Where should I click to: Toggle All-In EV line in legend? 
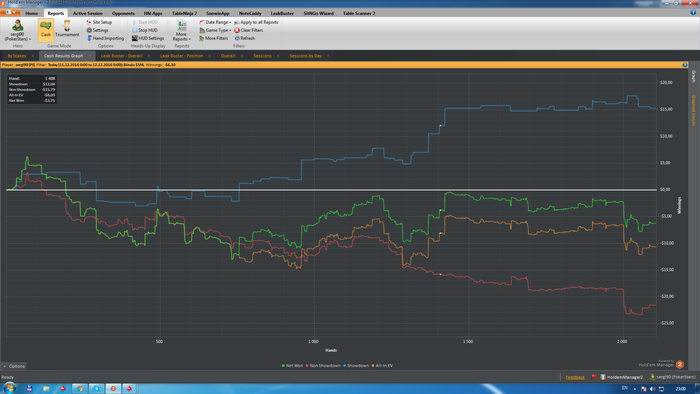click(x=382, y=365)
